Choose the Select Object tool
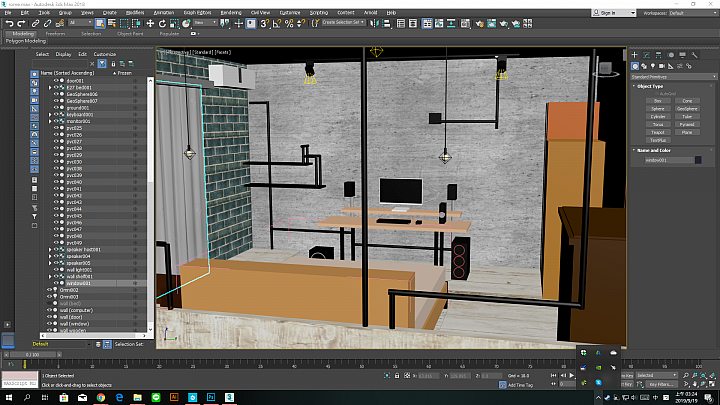 tap(100, 23)
